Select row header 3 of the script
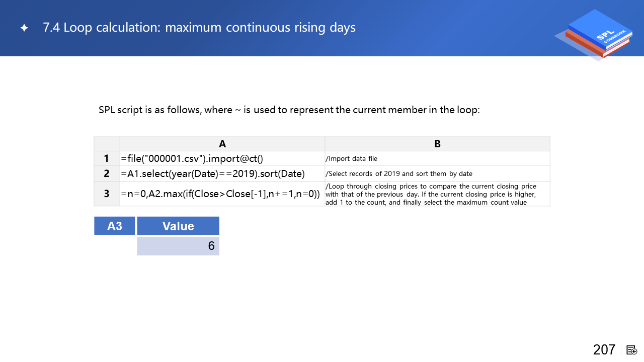Screen dimensions: 644x362 (107, 194)
